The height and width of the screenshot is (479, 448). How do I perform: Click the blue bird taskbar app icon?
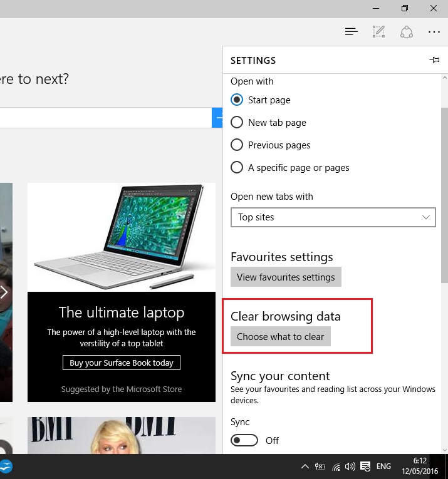[x=6, y=466]
